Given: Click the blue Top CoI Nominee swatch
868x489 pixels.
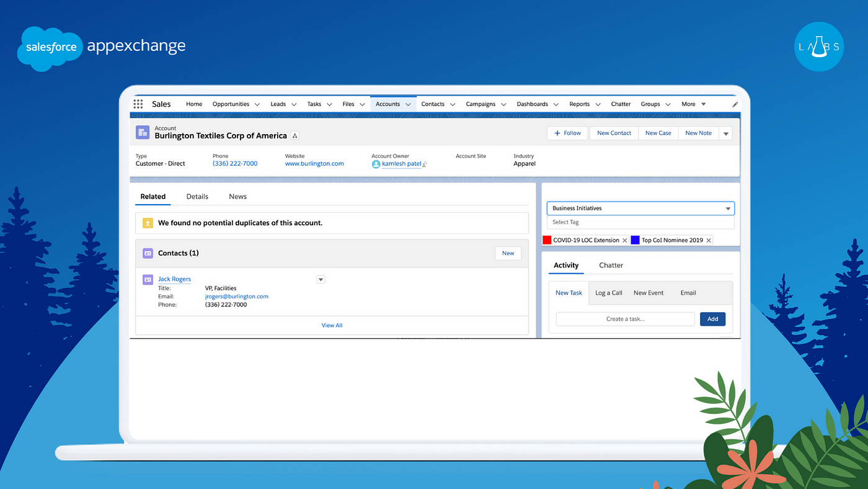Looking at the screenshot, I should 635,240.
